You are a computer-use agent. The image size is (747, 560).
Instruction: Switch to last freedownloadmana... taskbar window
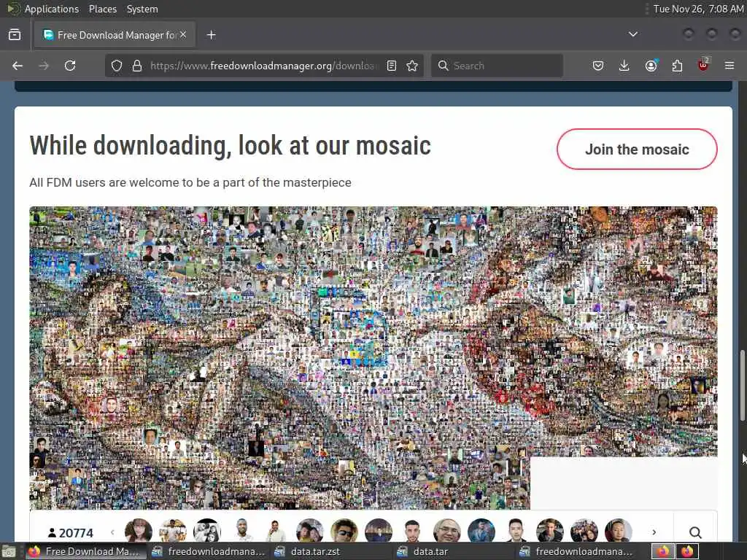(x=578, y=551)
